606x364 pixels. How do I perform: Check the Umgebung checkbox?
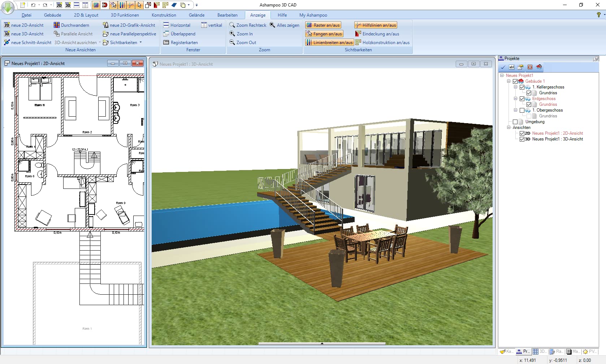tap(515, 122)
